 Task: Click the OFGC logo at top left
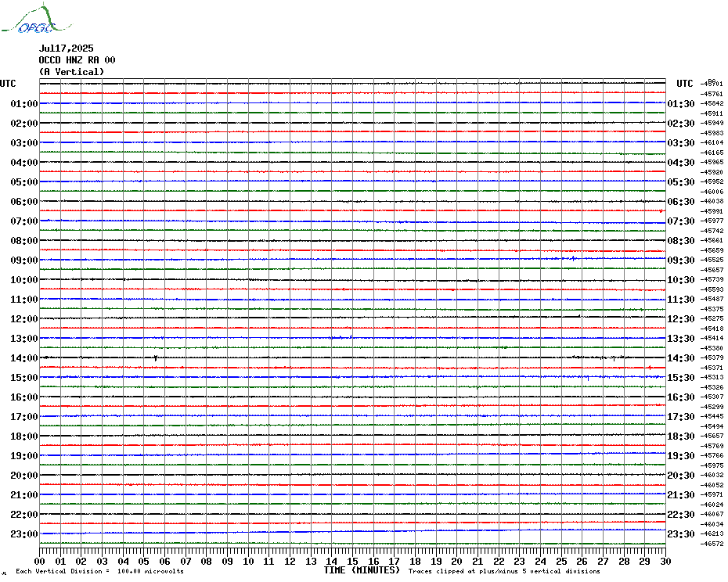click(x=36, y=19)
